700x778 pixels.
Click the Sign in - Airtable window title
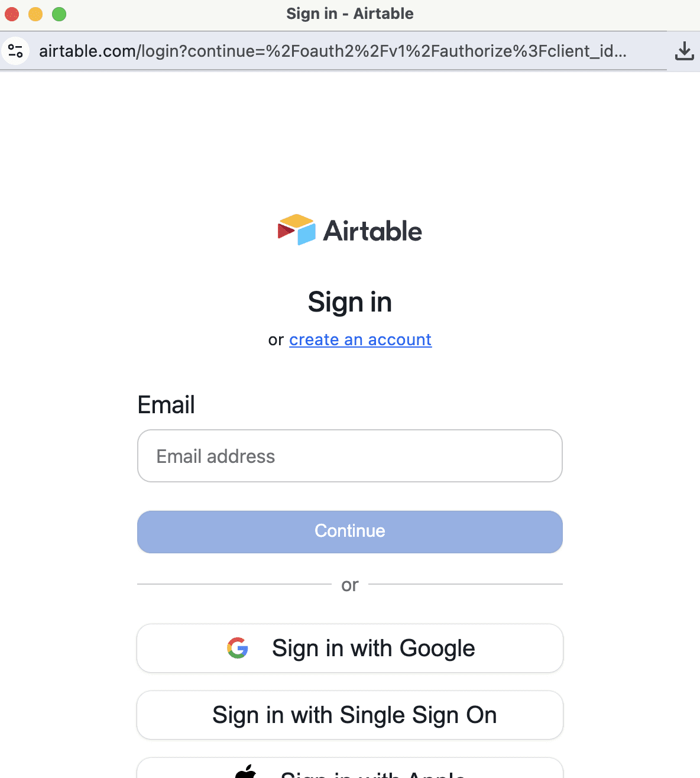(350, 14)
